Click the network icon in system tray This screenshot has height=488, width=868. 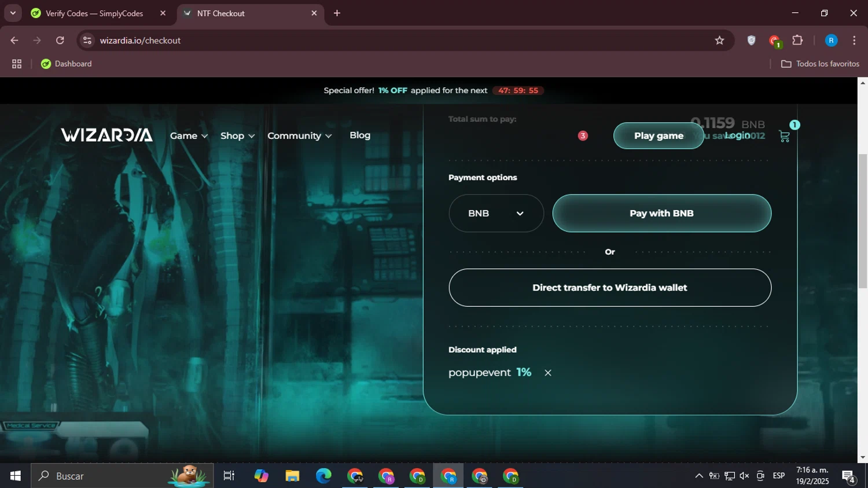click(x=729, y=476)
